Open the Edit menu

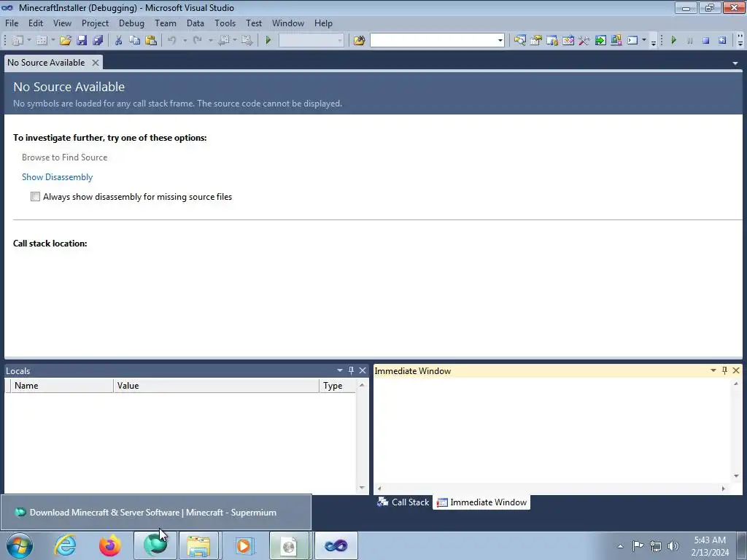[35, 23]
